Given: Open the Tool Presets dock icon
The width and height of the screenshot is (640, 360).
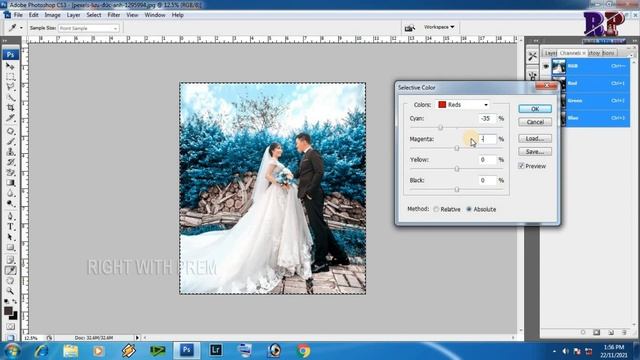Looking at the screenshot, I should [532, 56].
